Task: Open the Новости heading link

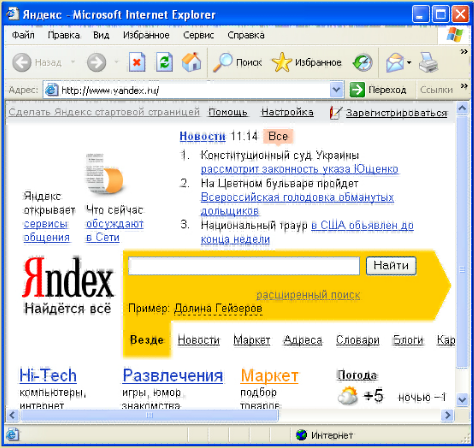Action: point(202,136)
